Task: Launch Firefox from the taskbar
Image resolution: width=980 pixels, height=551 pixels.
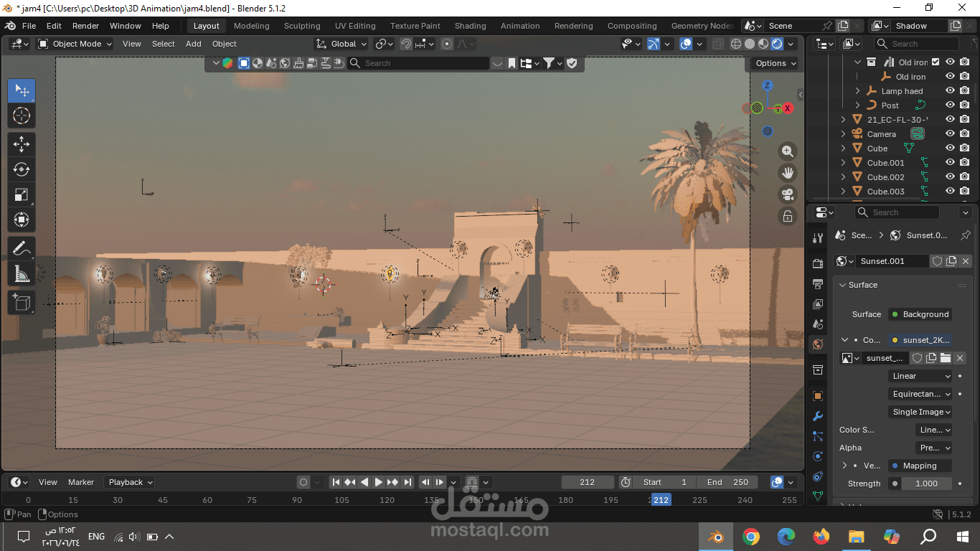Action: (821, 536)
